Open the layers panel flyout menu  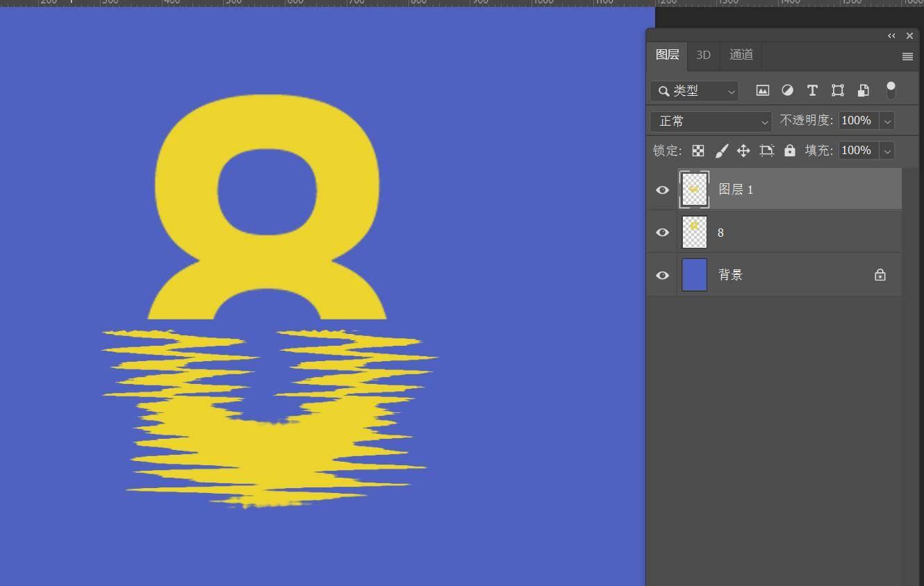(x=907, y=57)
